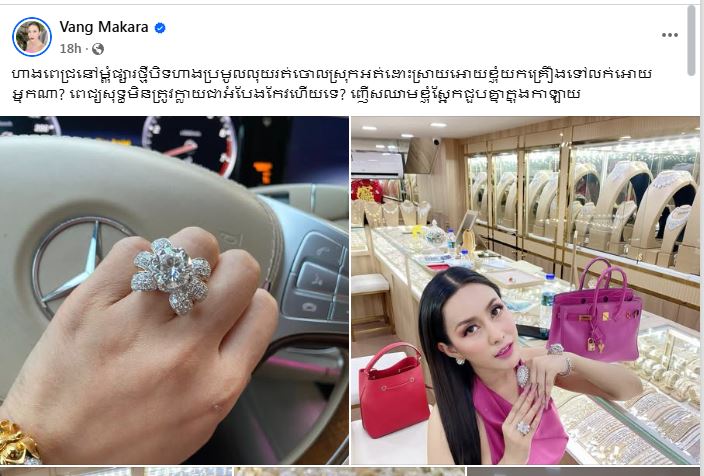Click the red handbag in shop photo
The width and height of the screenshot is (704, 476).
[x=393, y=390]
